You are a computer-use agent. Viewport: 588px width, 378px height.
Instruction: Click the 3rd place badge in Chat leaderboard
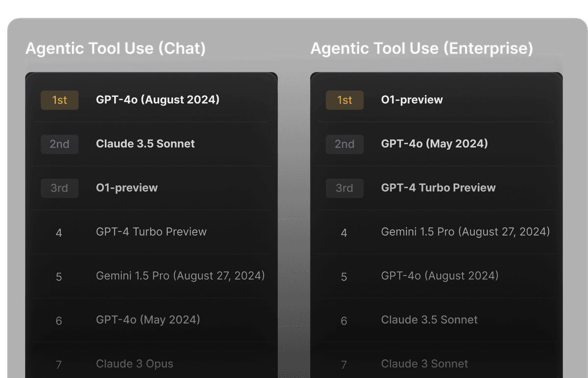point(59,188)
